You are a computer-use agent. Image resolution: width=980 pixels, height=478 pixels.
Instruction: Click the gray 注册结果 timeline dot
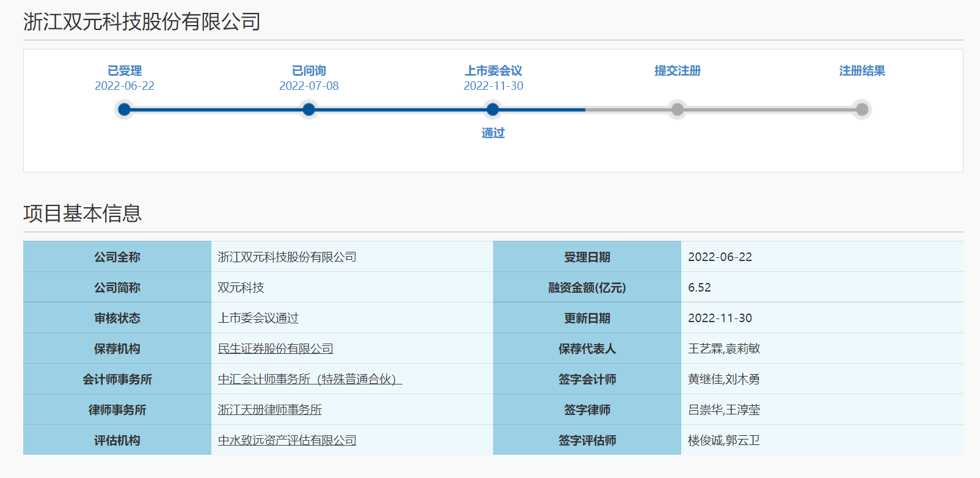pyautogui.click(x=861, y=109)
